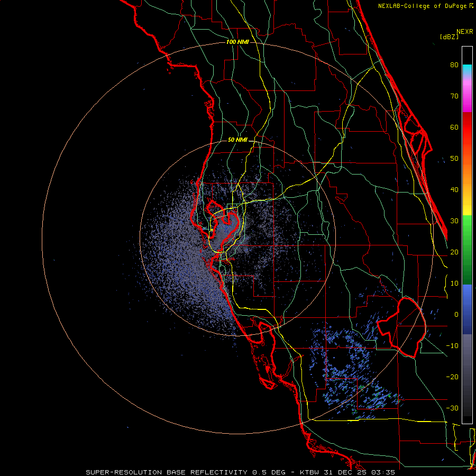Click the NEXLAB-College of DuPage label

click(425, 6)
